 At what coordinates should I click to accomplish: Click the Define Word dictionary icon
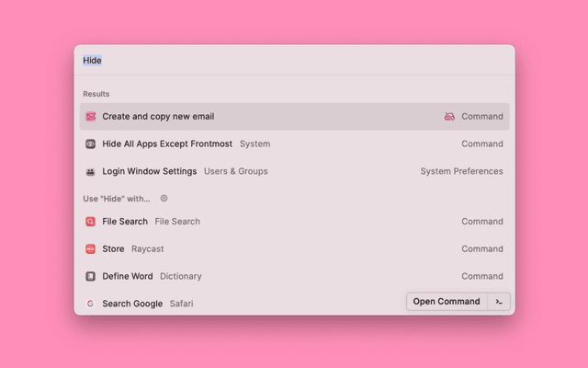click(90, 276)
